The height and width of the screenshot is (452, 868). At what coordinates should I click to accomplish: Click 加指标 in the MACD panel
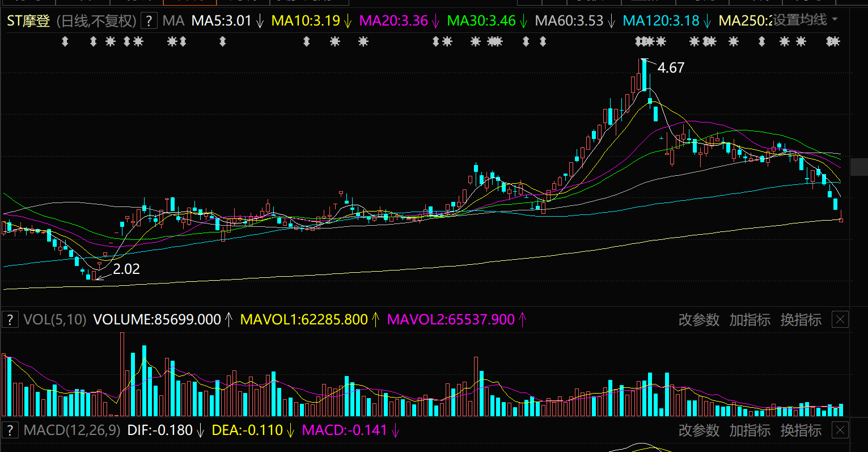750,430
